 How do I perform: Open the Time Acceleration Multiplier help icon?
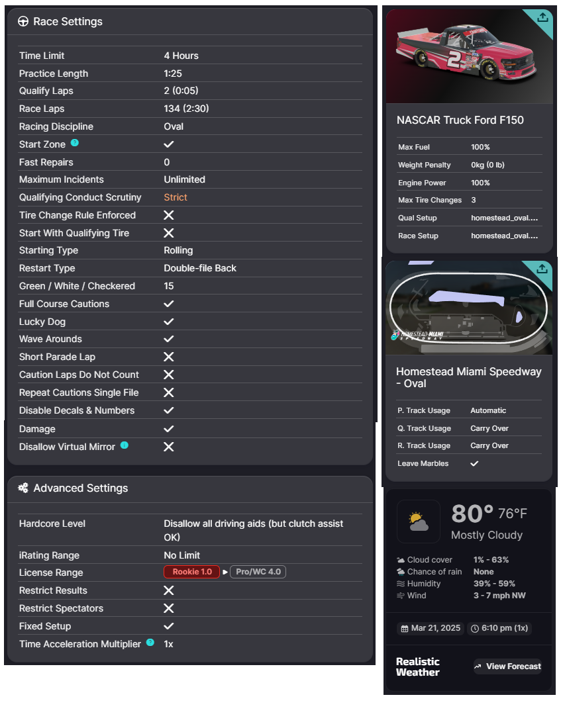click(150, 642)
